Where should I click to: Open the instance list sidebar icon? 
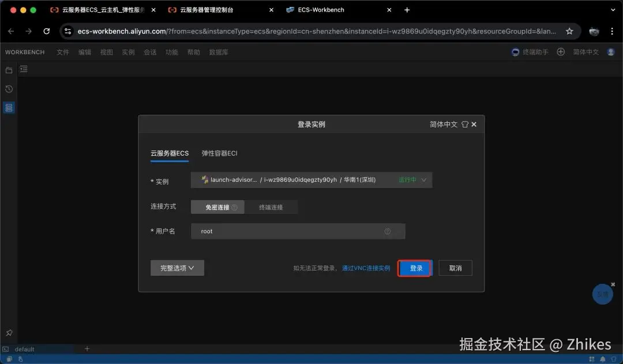pyautogui.click(x=9, y=108)
